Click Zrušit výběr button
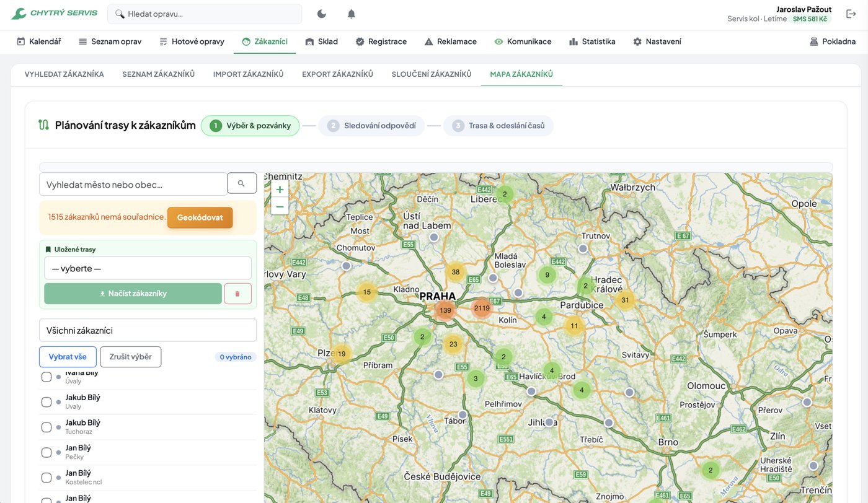The height and width of the screenshot is (503, 868). coord(130,357)
